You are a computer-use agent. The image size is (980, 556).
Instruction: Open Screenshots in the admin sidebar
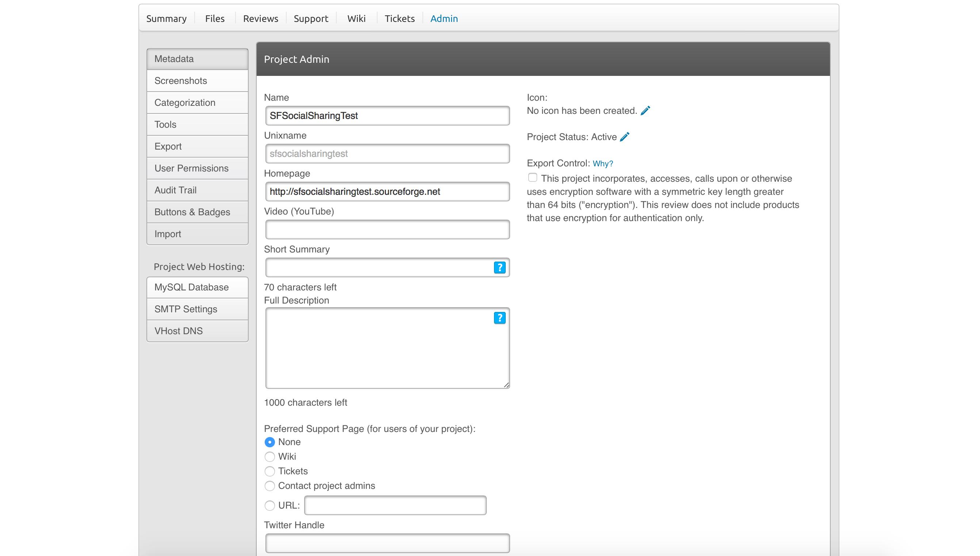(x=197, y=81)
